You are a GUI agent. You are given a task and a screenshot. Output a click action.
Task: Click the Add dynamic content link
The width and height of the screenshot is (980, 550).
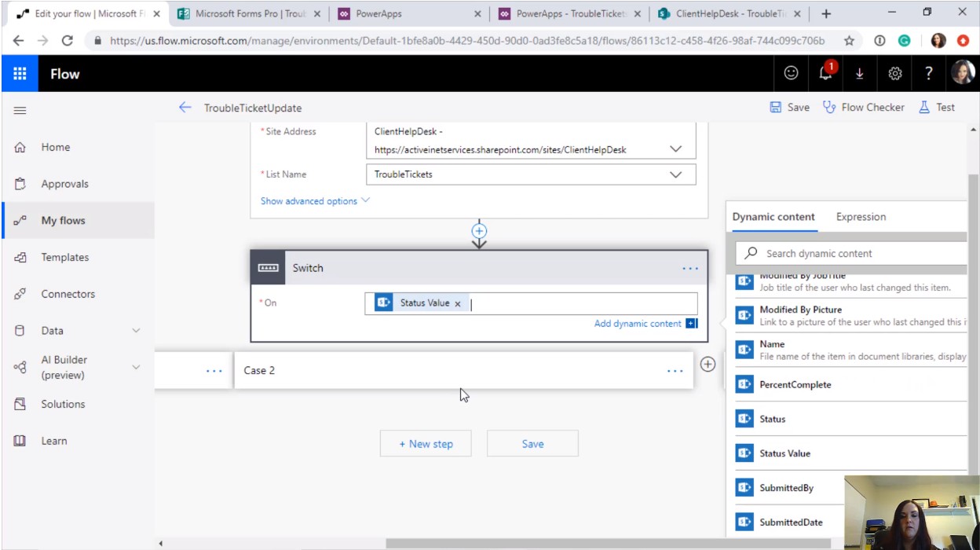coord(638,324)
